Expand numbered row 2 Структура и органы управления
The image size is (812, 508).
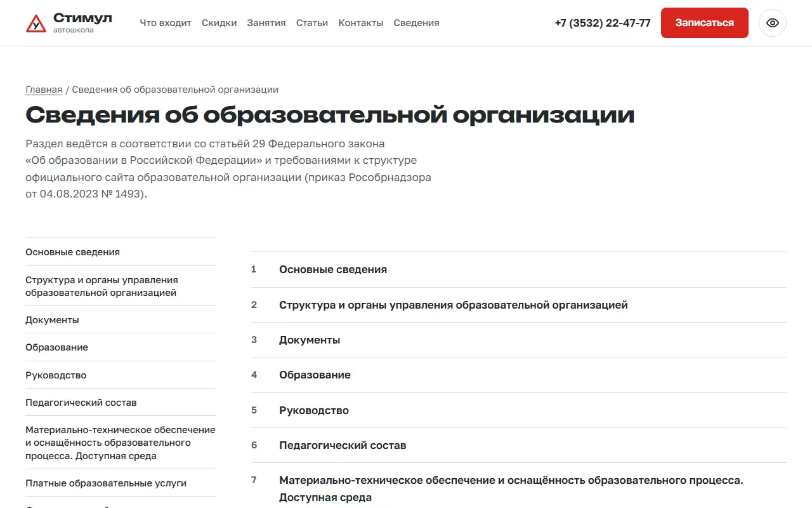point(519,305)
